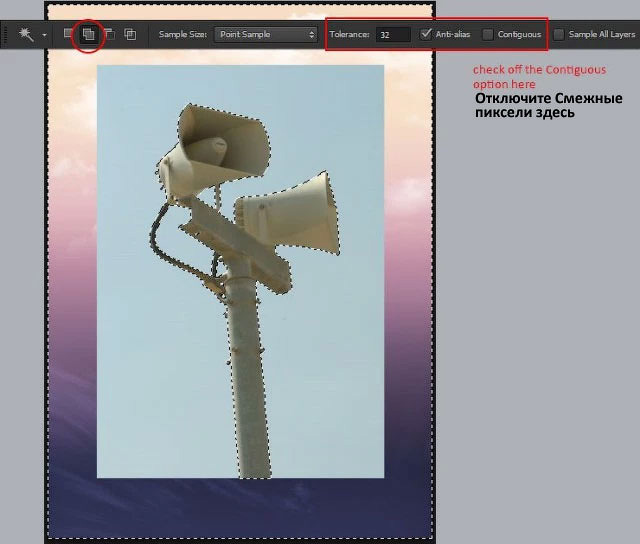Toggle the Contiguous checkbox
Screen dimensions: 640x544
tap(487, 35)
